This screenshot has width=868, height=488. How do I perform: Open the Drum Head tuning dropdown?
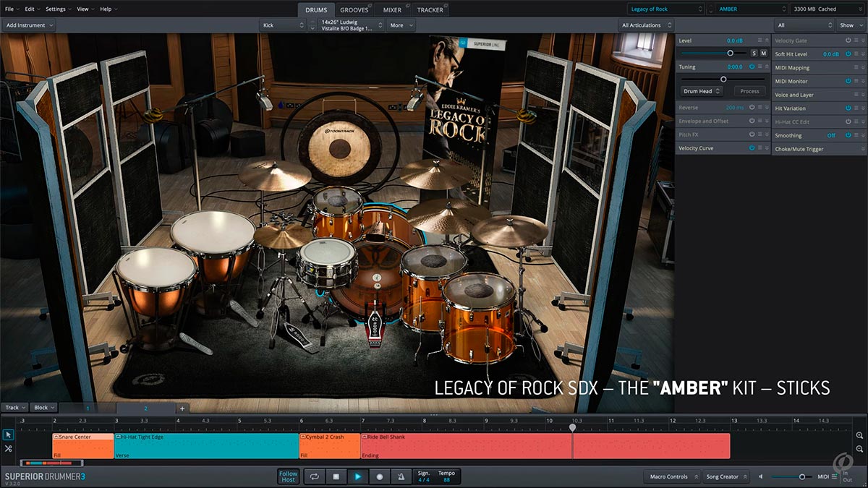click(703, 91)
